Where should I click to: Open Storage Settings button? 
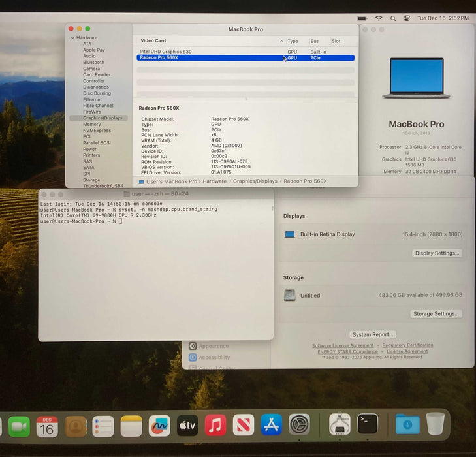pyautogui.click(x=436, y=314)
